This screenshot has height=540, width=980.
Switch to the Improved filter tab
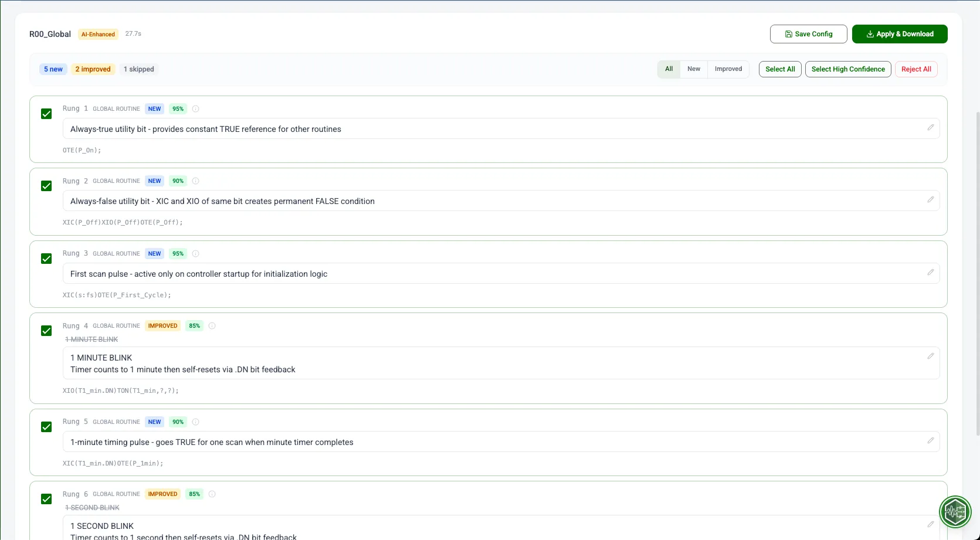pyautogui.click(x=728, y=69)
